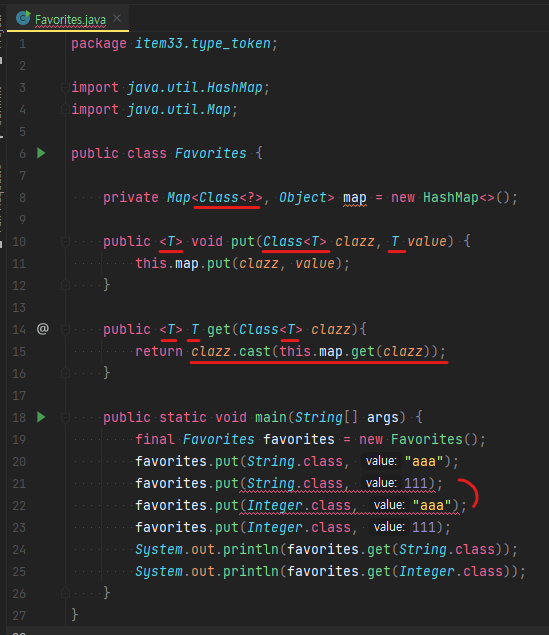Click the package name item33.type_token
The image size is (549, 635).
202,43
